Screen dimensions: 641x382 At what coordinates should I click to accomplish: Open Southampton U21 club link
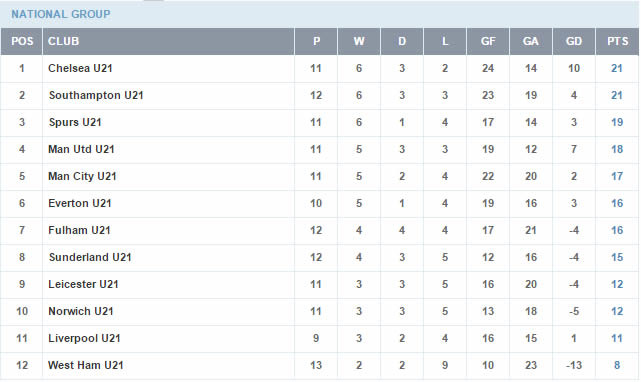(96, 95)
